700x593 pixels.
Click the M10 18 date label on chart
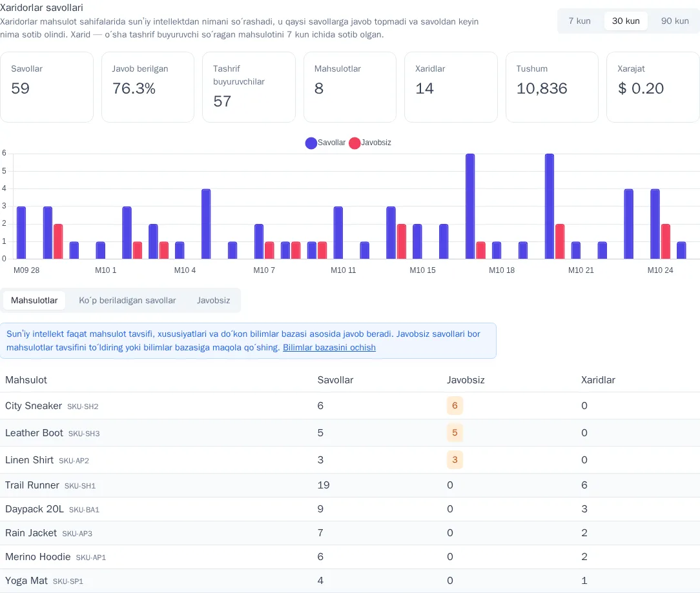point(502,270)
